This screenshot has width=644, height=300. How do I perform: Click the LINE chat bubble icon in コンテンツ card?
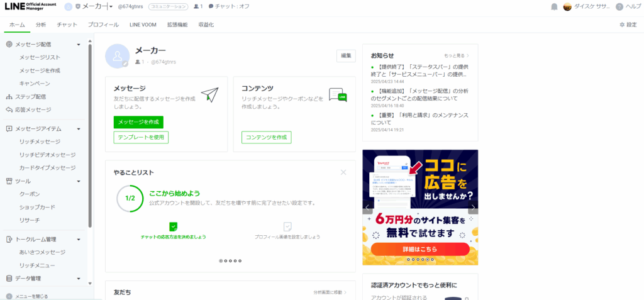click(338, 94)
